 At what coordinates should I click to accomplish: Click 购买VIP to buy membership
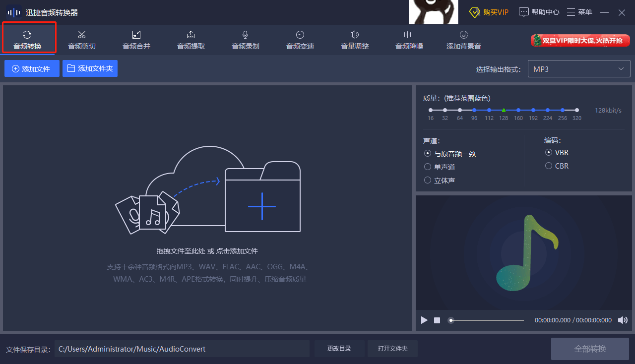tap(489, 12)
